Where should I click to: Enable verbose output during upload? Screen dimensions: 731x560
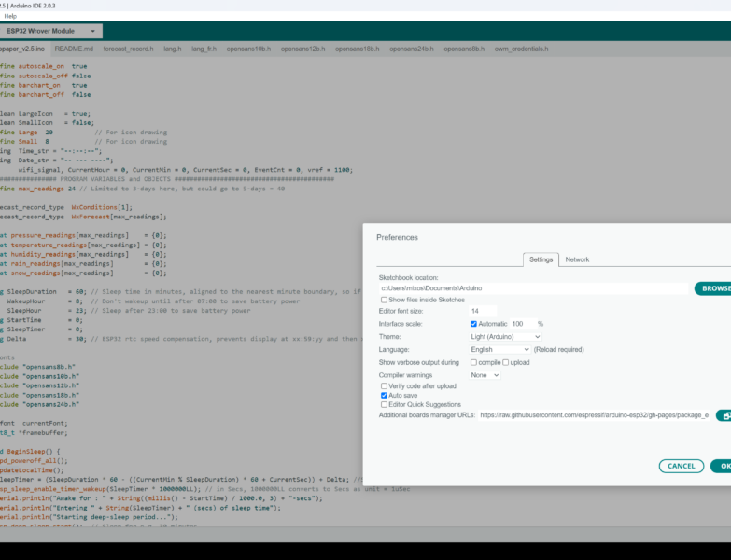point(506,362)
